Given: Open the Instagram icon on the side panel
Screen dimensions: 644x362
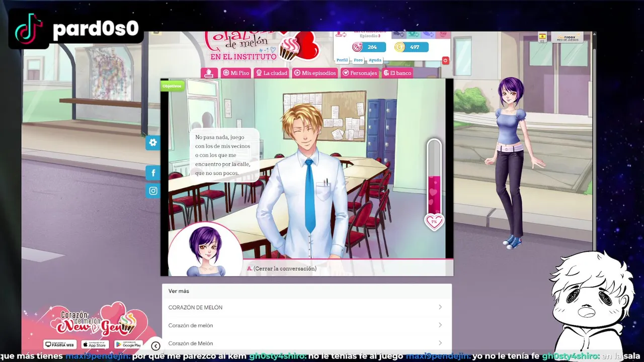Looking at the screenshot, I should point(153,191).
